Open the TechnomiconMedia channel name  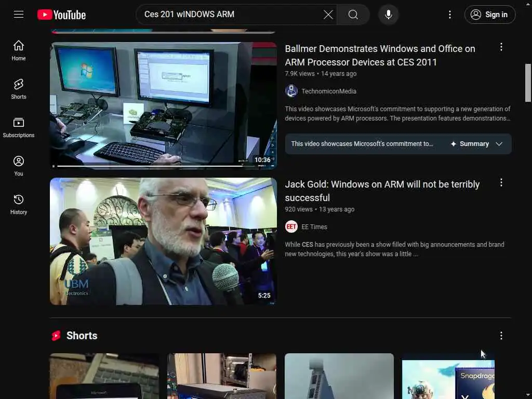click(x=329, y=91)
